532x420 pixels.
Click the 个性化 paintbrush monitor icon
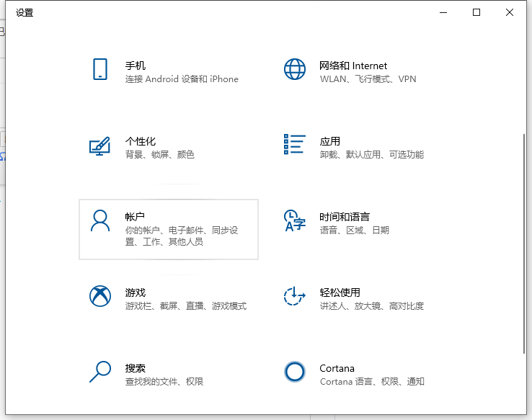99,146
